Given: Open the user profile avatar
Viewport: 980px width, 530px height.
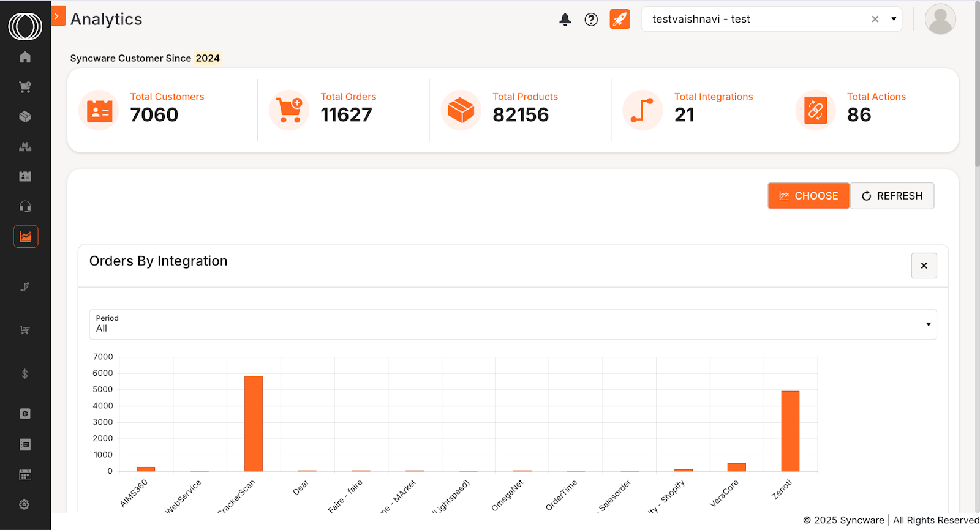Looking at the screenshot, I should click(x=940, y=19).
